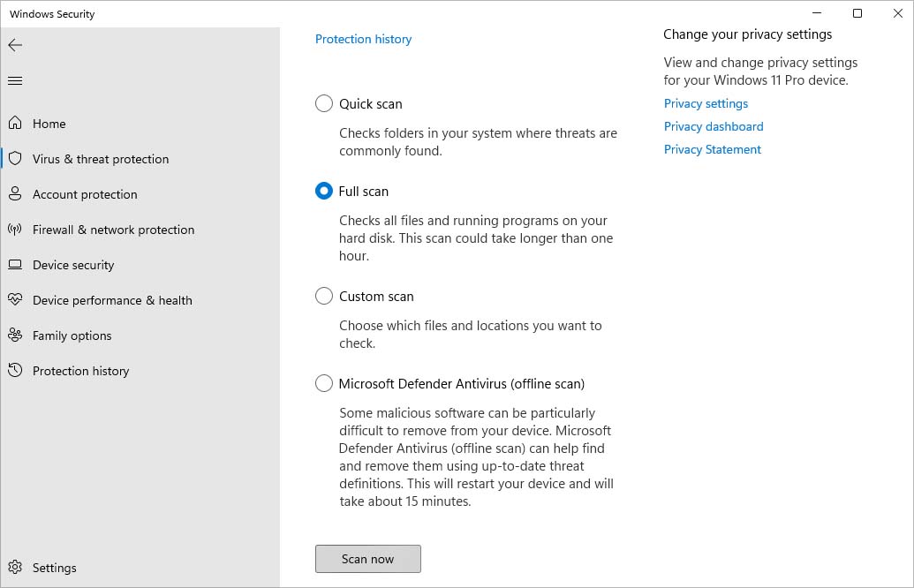Screen dimensions: 914x588
Task: Click the Firewall & network protection icon
Action: point(15,230)
